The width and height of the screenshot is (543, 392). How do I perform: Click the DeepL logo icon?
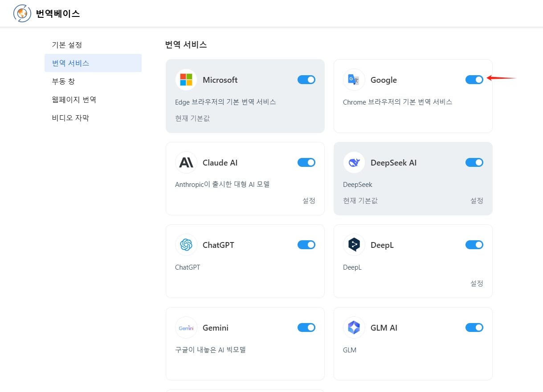tap(354, 245)
